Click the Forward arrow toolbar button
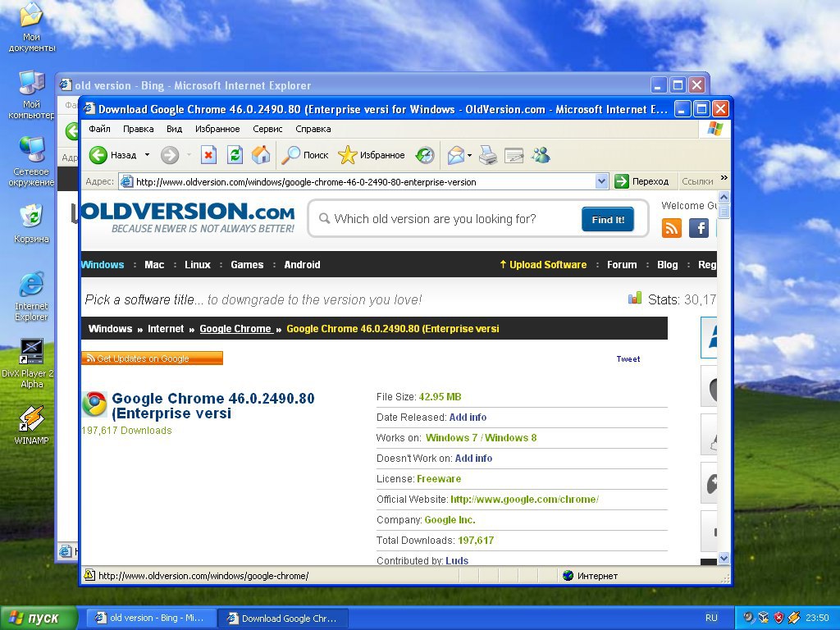This screenshot has width=840, height=630. [x=170, y=155]
